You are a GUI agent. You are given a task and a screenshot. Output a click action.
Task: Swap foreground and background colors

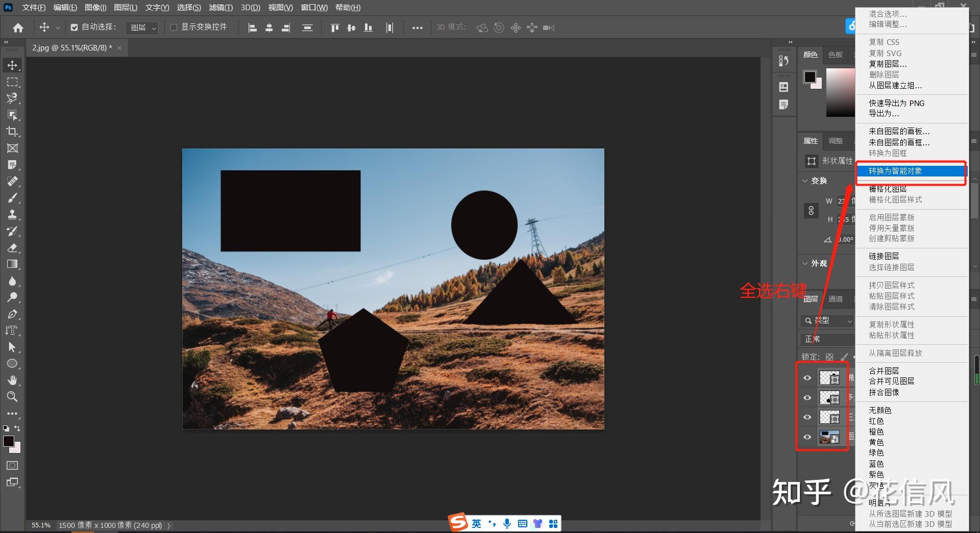[x=17, y=428]
